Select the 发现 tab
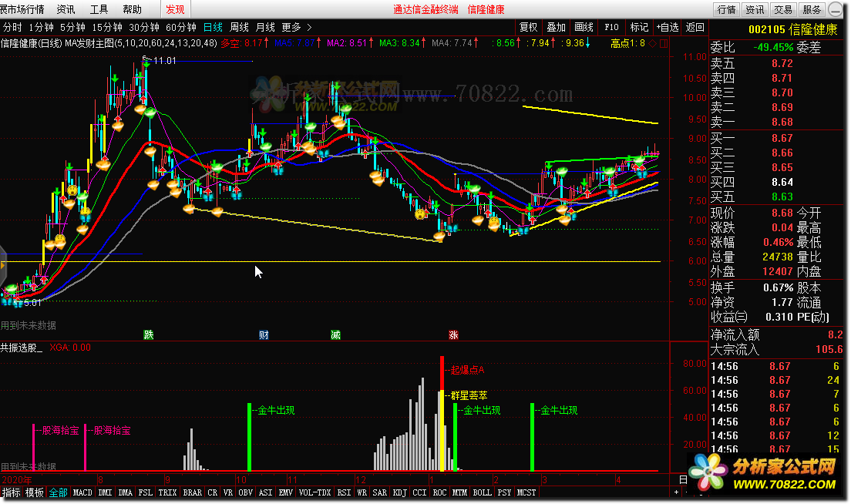This screenshot has width=851, height=504. click(175, 9)
